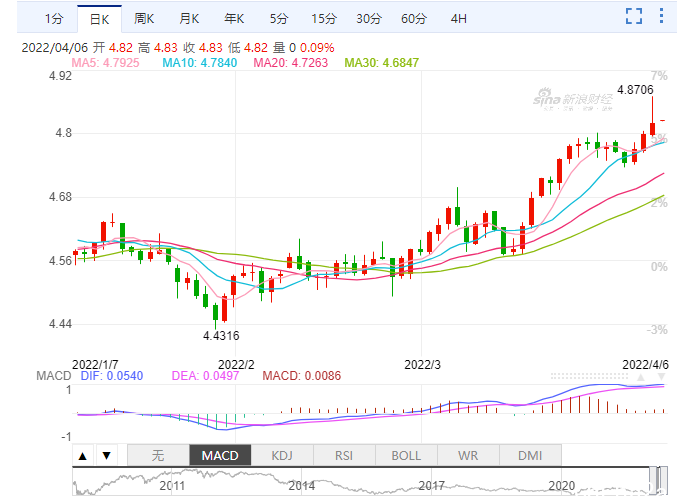Select the KDJ indicator
The image size is (685, 504).
(282, 456)
